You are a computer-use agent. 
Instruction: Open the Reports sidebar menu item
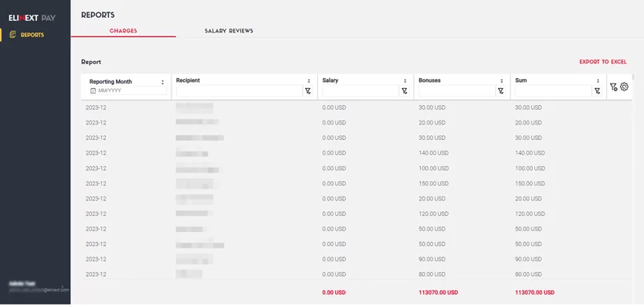pos(27,35)
